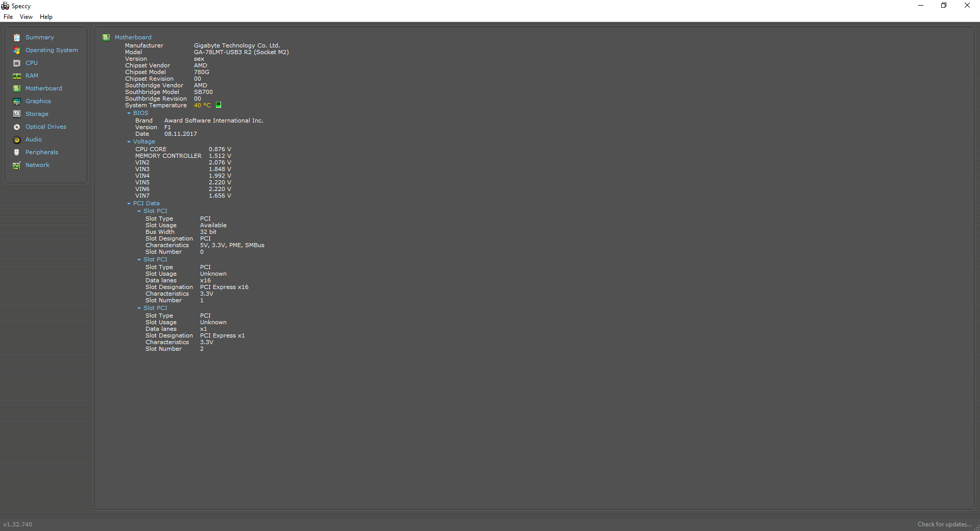Click the Check for updates link
980x531 pixels.
(944, 524)
